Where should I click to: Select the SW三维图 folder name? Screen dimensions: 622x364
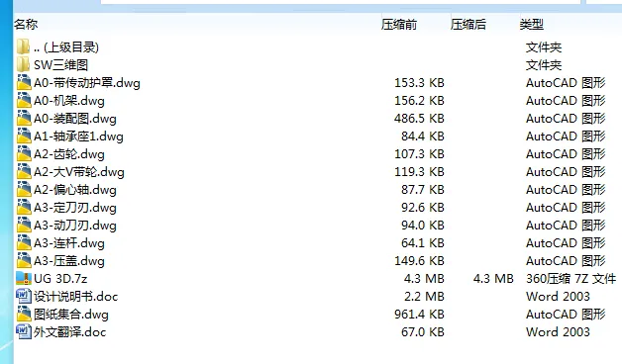pyautogui.click(x=60, y=65)
